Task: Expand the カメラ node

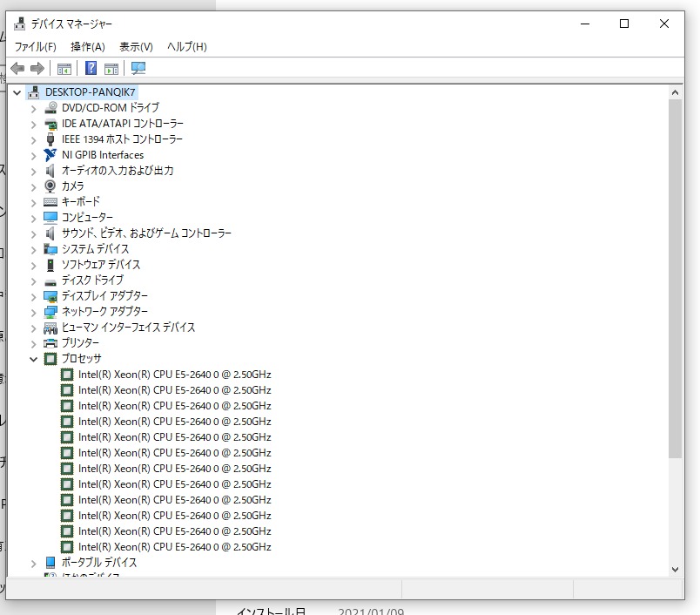Action: (33, 187)
